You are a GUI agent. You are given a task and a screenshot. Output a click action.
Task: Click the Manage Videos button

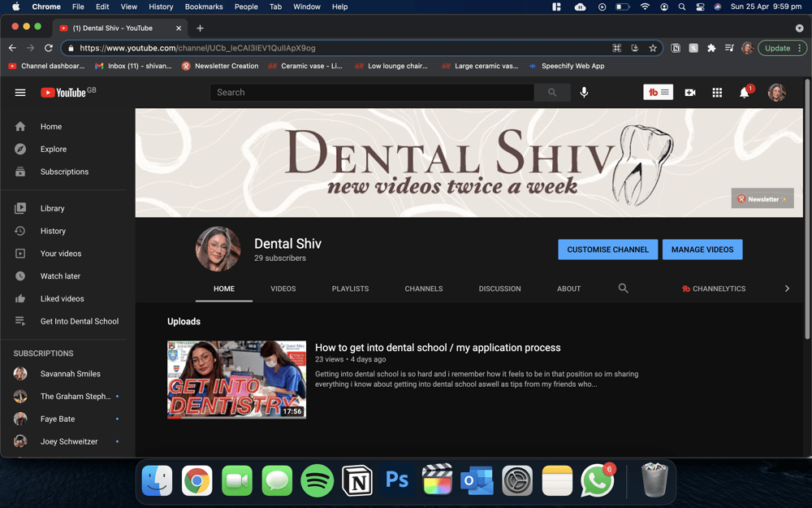702,250
